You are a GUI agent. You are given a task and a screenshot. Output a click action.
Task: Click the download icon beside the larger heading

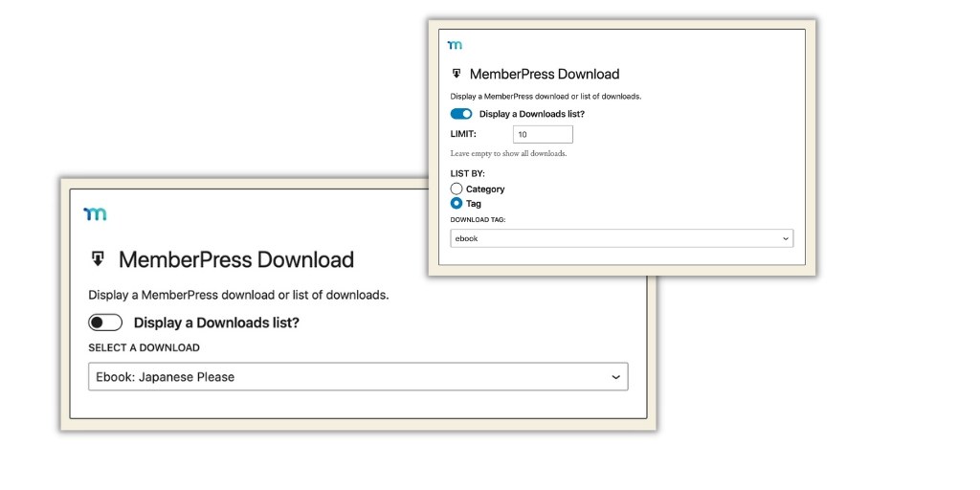click(x=97, y=259)
